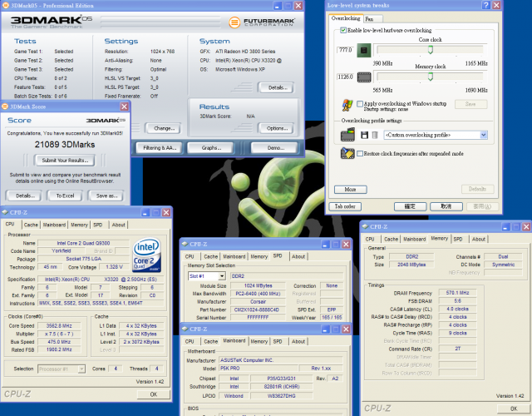Open Cache tab in CPU-Z mainboard window
The height and width of the screenshot is (416, 532).
(210, 341)
